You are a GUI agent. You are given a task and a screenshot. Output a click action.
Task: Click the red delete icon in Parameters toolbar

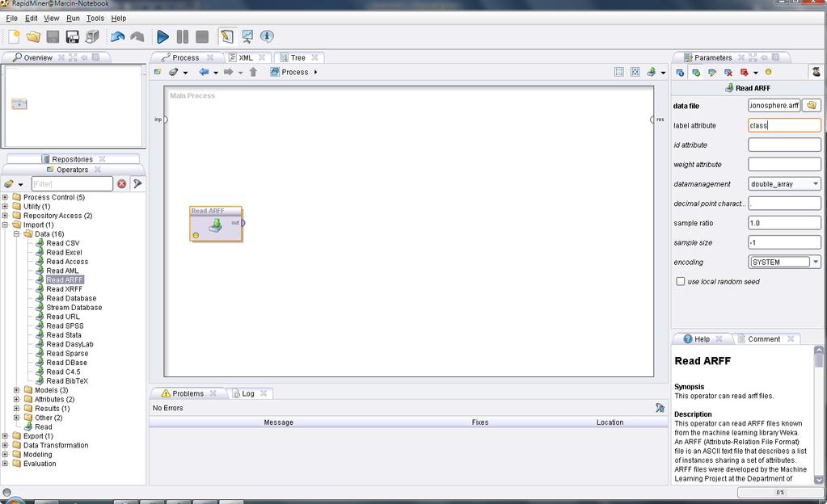tap(745, 72)
